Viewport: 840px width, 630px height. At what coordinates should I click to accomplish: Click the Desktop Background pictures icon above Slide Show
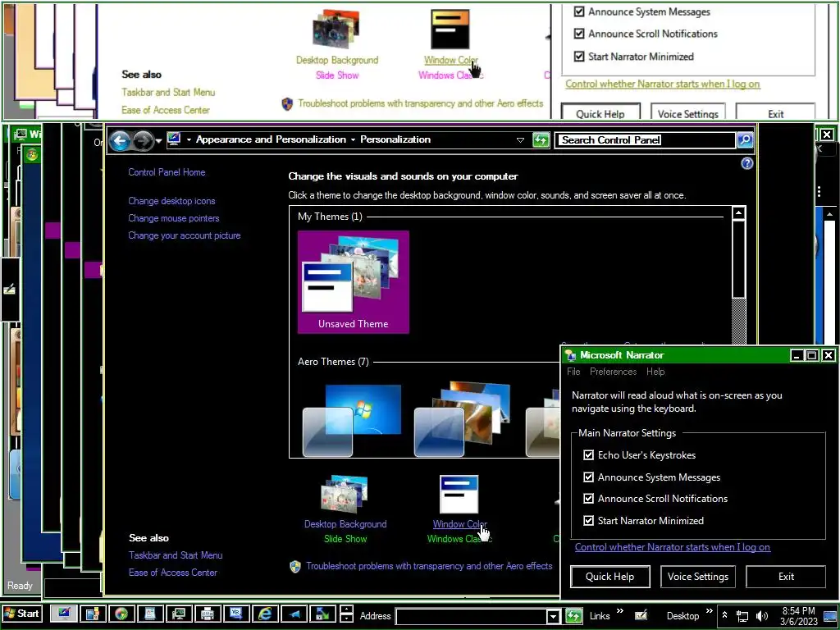(344, 493)
